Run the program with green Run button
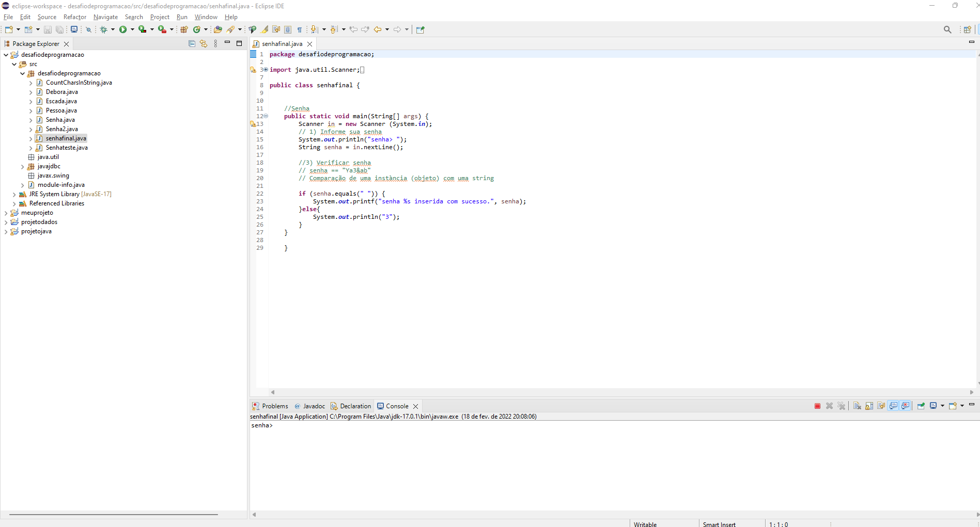980x527 pixels. click(123, 29)
